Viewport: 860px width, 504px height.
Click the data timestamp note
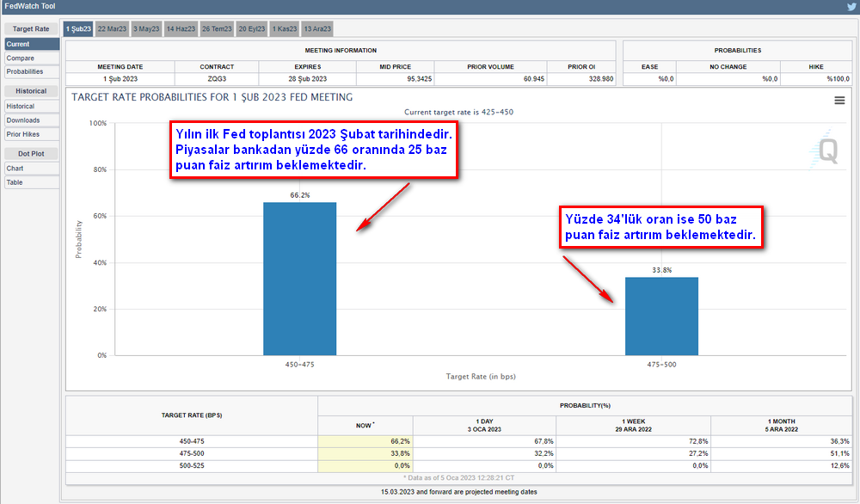click(459, 478)
